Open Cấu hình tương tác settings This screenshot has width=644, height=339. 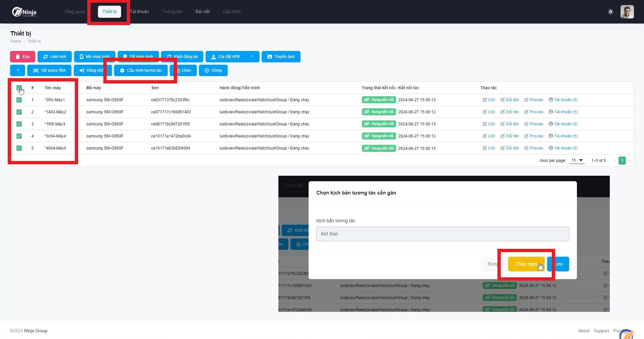point(141,70)
